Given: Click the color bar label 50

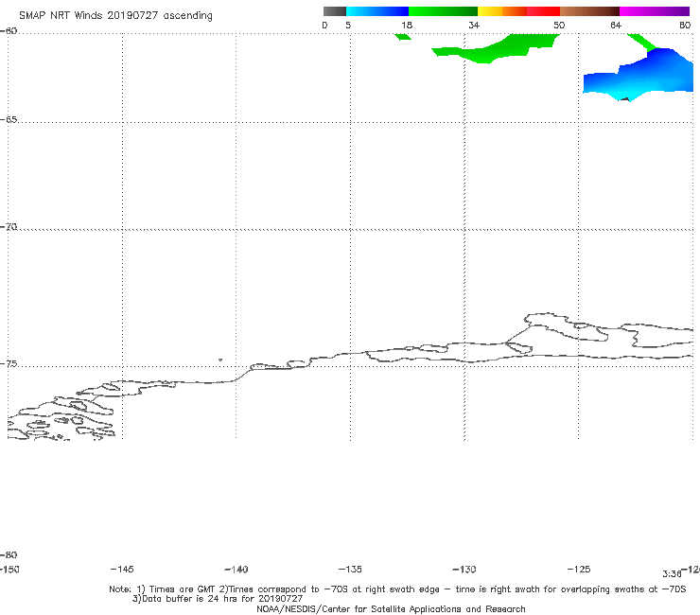Looking at the screenshot, I should (559, 25).
